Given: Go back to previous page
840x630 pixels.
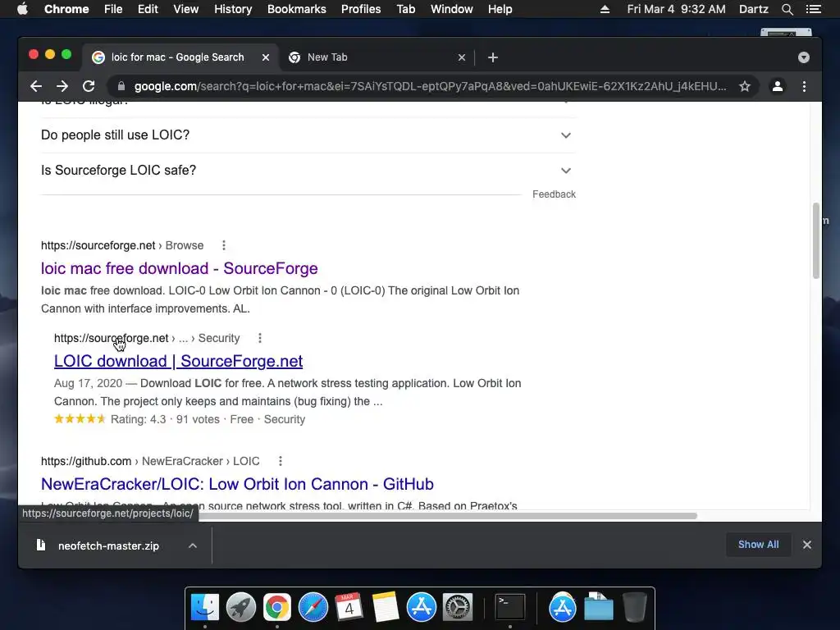Looking at the screenshot, I should click(x=36, y=86).
